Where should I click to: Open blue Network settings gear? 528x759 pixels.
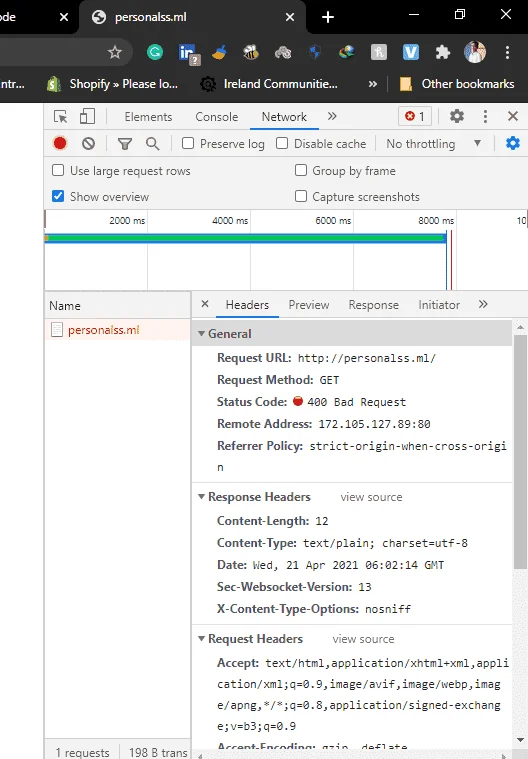pos(513,143)
